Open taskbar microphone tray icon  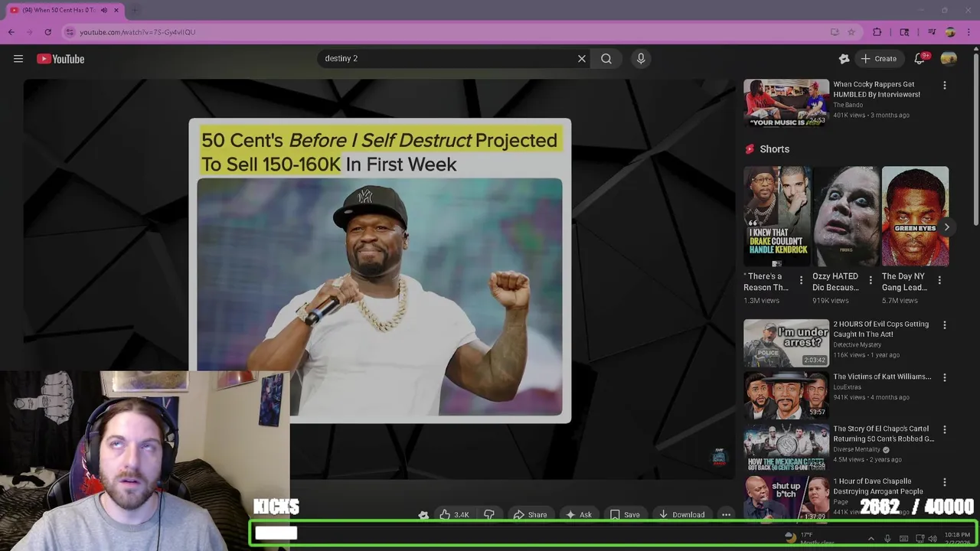(x=887, y=539)
